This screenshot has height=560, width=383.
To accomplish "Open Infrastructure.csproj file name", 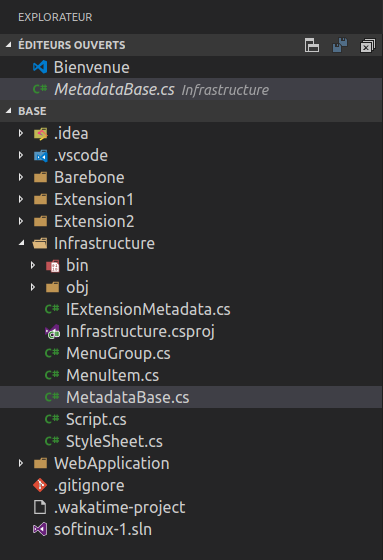I will tap(140, 332).
